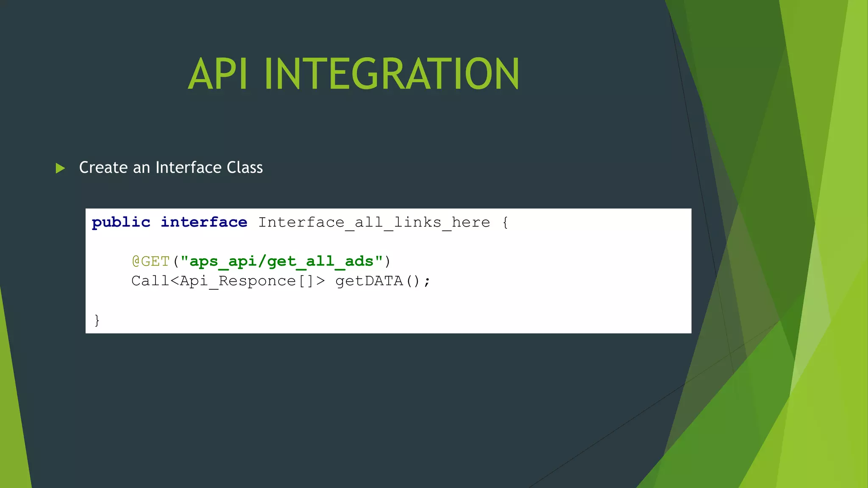Image resolution: width=868 pixels, height=488 pixels.
Task: Select the 'Create an Interface Class' bullet text
Action: click(171, 167)
